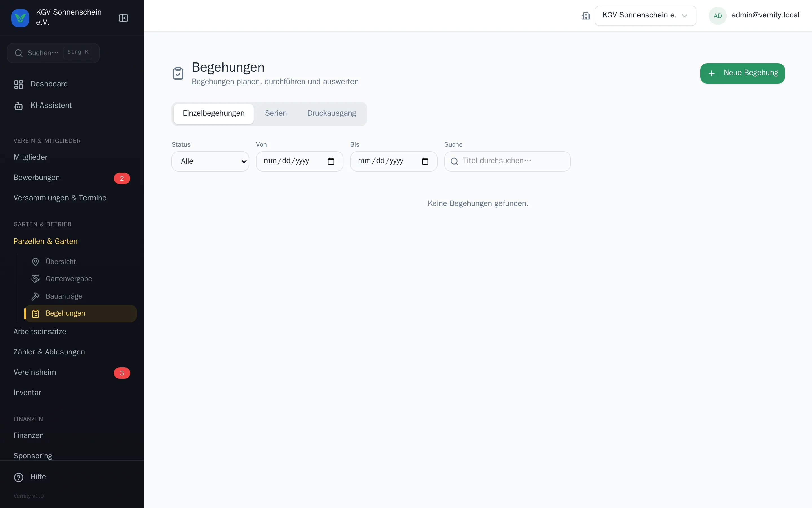Click the building icon next to organization selector
Viewport: 812px width, 508px height.
point(586,16)
